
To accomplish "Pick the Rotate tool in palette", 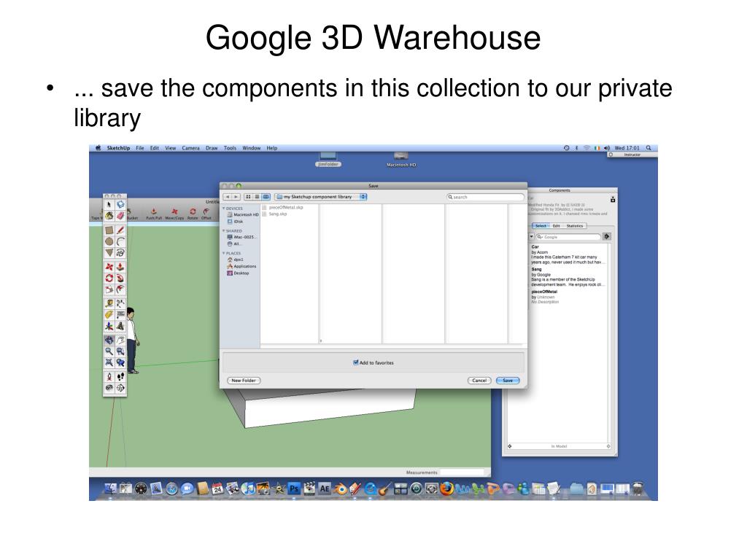I will pos(109,278).
